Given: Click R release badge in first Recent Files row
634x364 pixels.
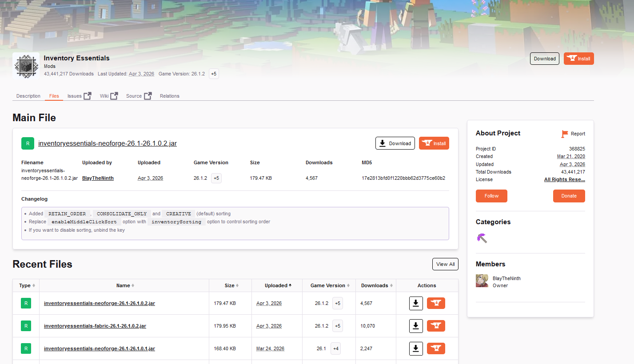Looking at the screenshot, I should click(x=26, y=303).
